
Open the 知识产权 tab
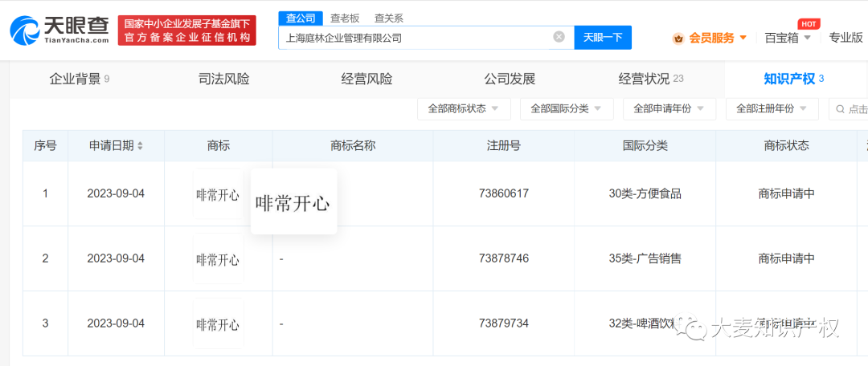[x=794, y=79]
